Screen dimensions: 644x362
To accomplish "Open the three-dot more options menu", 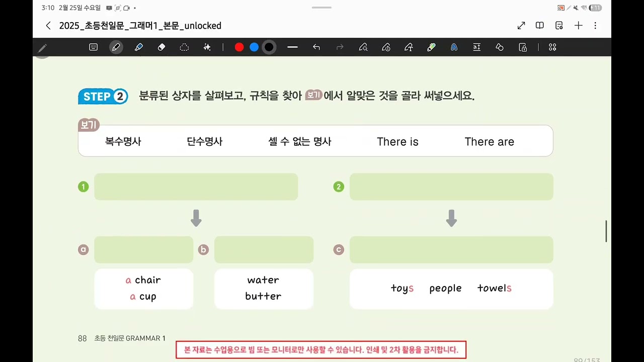I will click(x=596, y=26).
